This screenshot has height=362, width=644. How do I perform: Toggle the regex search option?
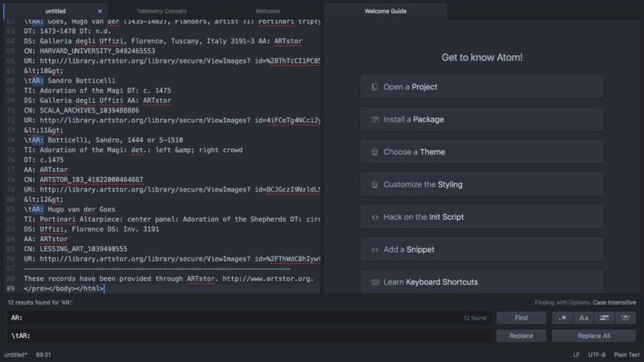point(562,318)
